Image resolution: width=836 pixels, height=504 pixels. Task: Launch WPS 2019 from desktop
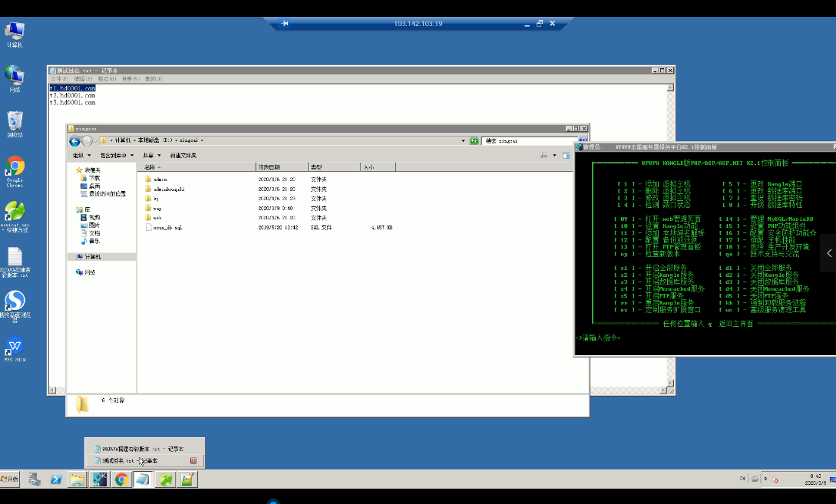point(15,346)
